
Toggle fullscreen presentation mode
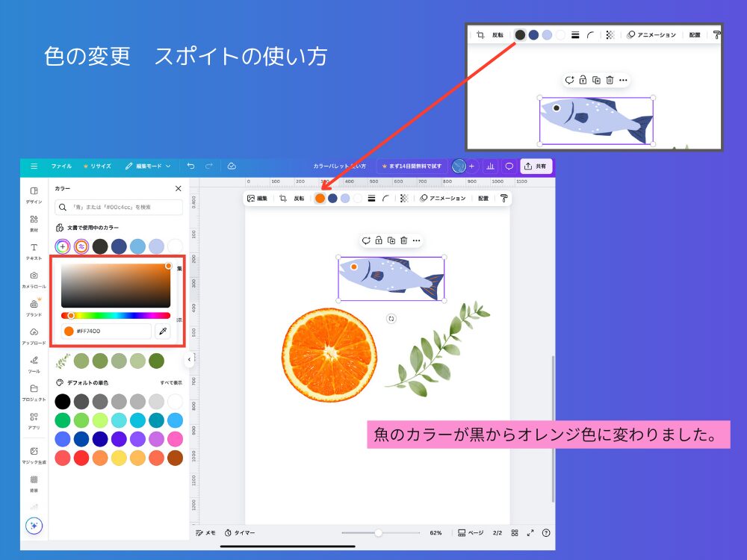pos(531,532)
